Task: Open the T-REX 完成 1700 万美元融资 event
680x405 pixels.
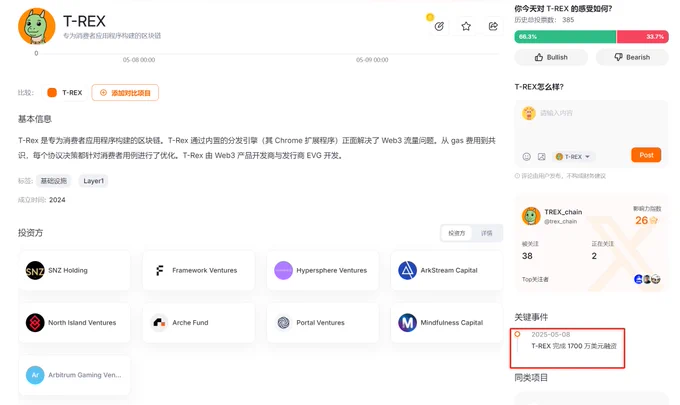Action: (x=574, y=346)
